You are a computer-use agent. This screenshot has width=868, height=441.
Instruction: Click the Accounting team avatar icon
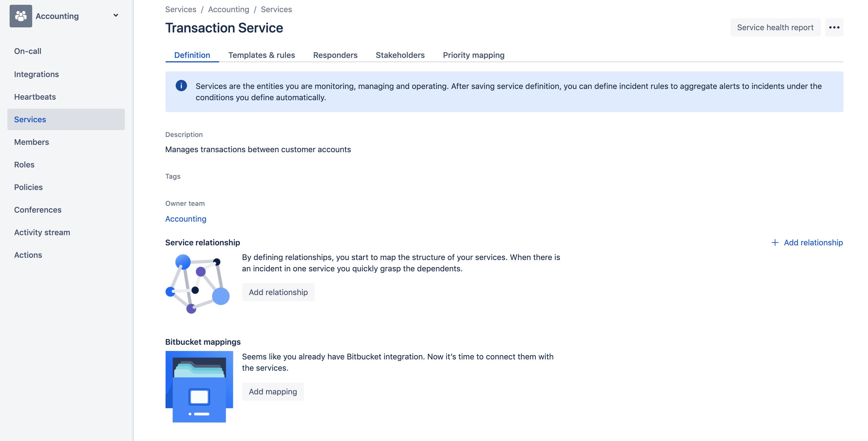[x=21, y=16]
